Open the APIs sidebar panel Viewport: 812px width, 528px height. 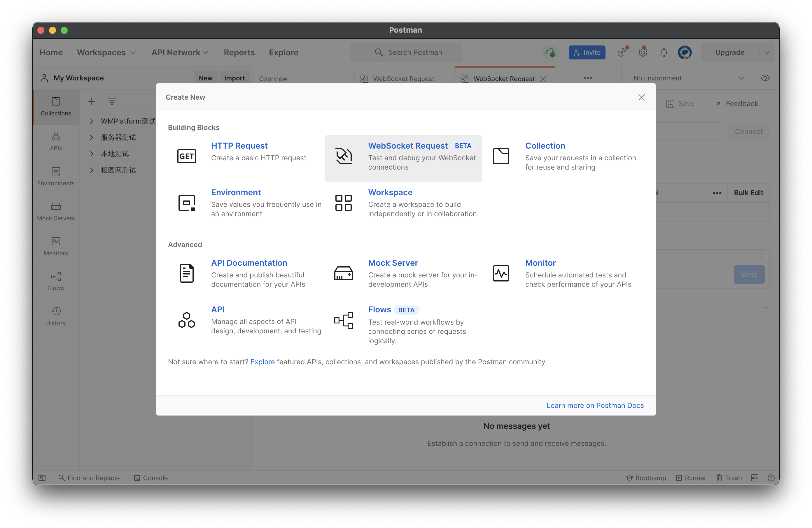(x=56, y=142)
